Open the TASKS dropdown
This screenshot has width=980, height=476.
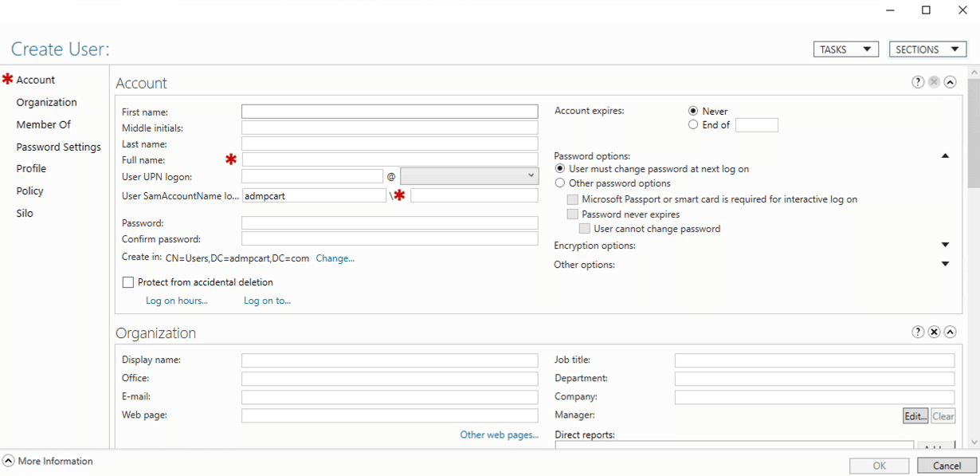[845, 49]
